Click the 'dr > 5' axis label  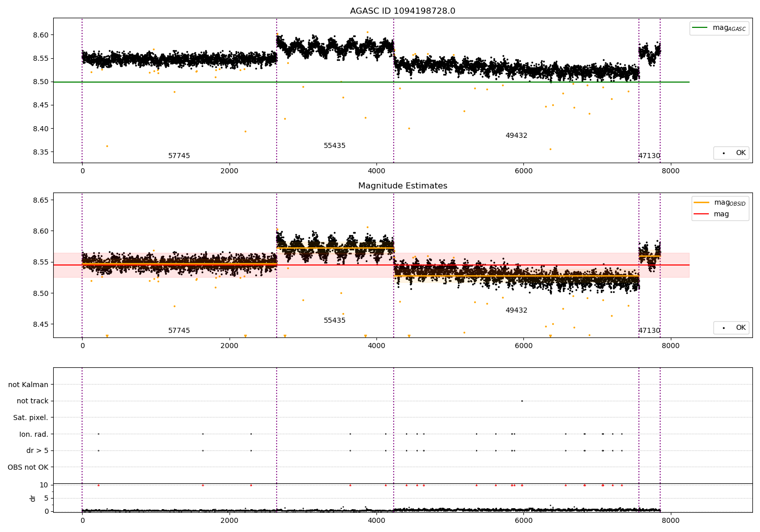tap(37, 451)
